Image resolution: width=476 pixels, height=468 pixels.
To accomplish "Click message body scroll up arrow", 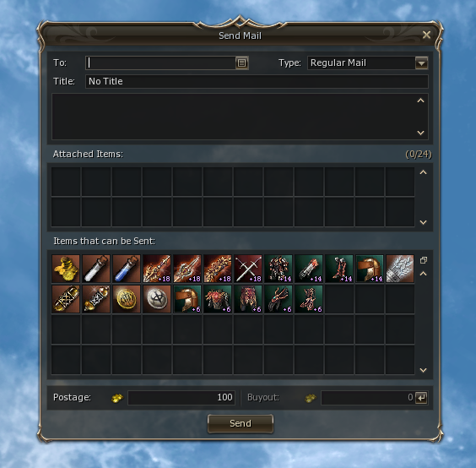I will 420,101.
